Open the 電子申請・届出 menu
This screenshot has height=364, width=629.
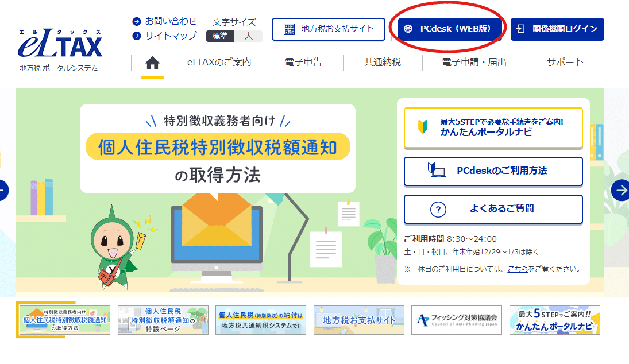pos(474,62)
